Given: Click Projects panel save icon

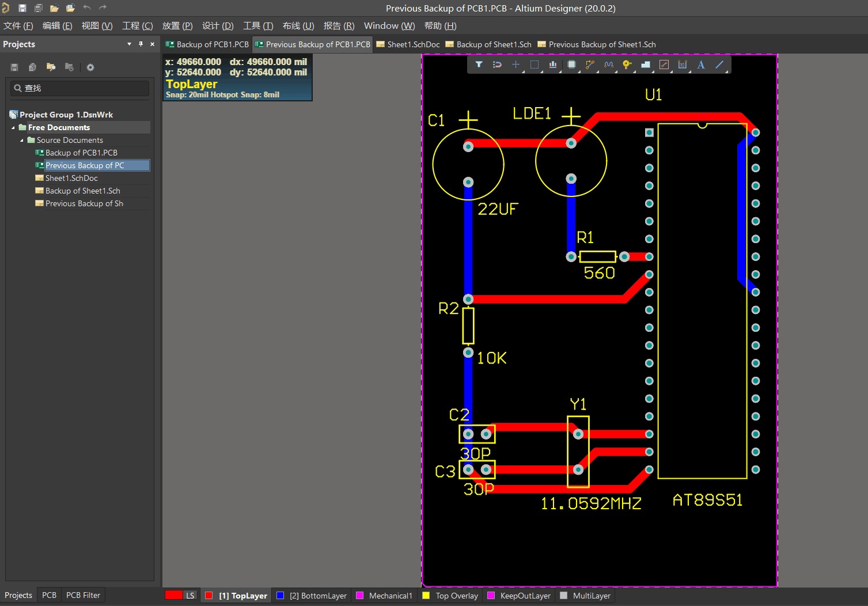Looking at the screenshot, I should 14,67.
